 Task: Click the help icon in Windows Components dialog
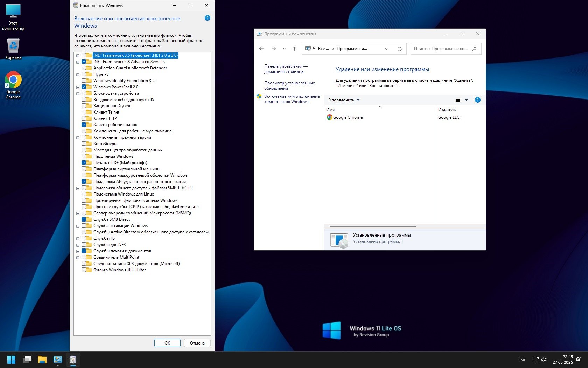207,18
